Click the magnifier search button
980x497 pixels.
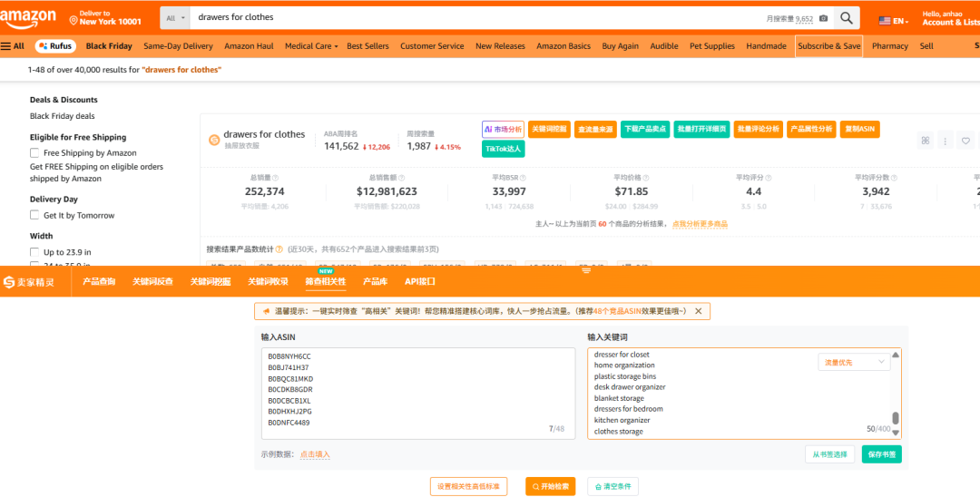tap(847, 18)
